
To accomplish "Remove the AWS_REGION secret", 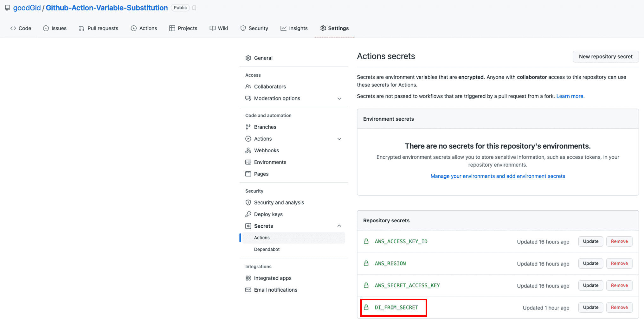I will click(x=619, y=263).
